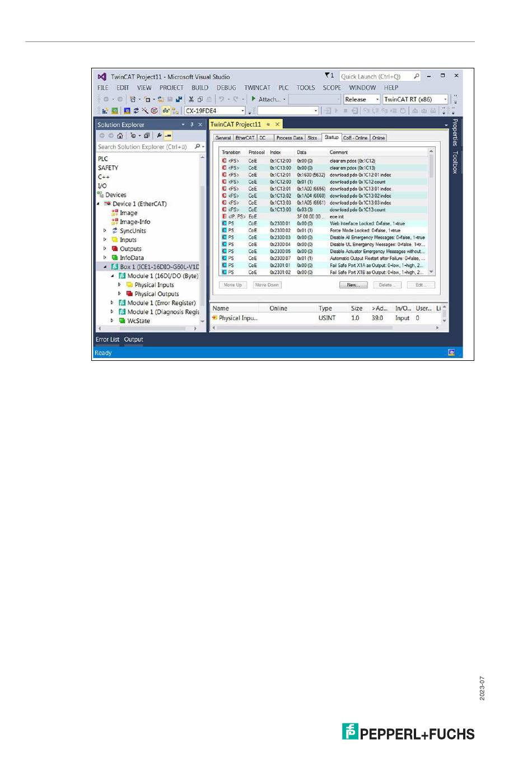Switch to the CoE - Online tab
This screenshot has width=532, height=762.
point(355,138)
